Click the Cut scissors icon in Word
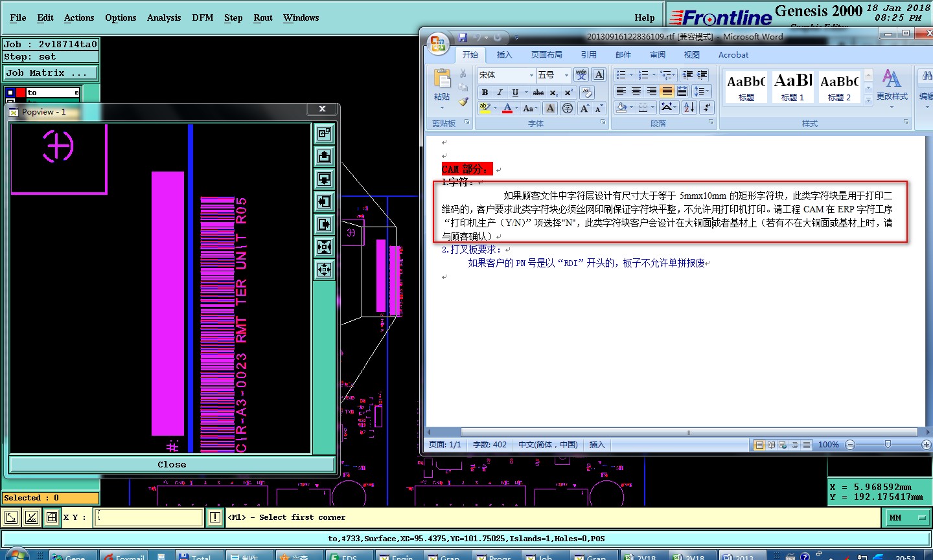The image size is (933, 560). tap(463, 74)
